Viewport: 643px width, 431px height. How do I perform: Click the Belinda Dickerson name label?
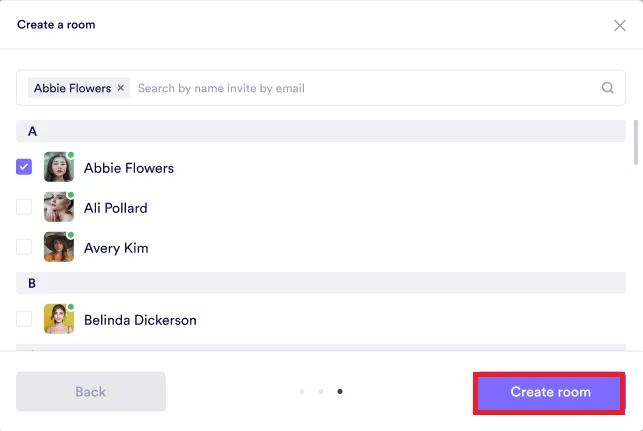(x=140, y=320)
